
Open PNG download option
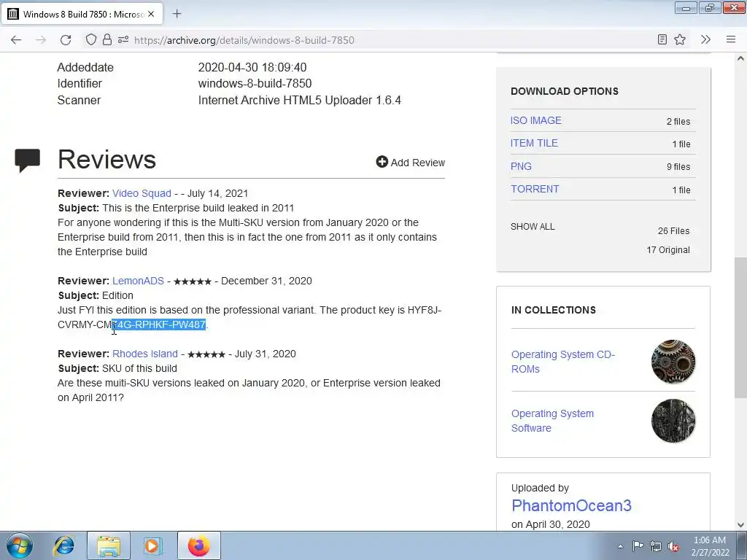coord(521,166)
